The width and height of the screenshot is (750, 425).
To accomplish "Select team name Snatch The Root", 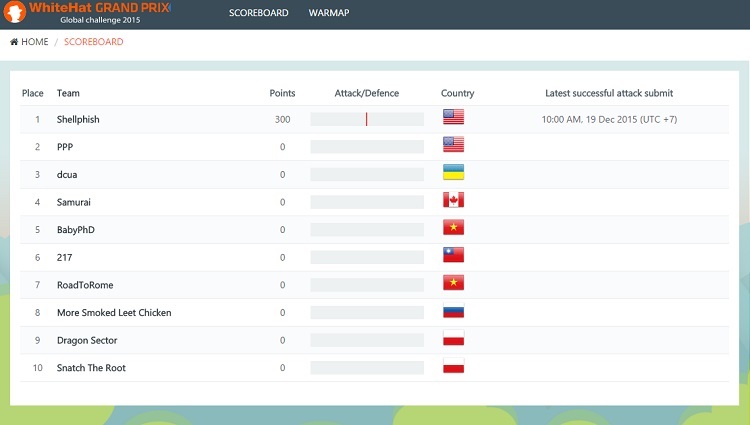I will [x=91, y=368].
